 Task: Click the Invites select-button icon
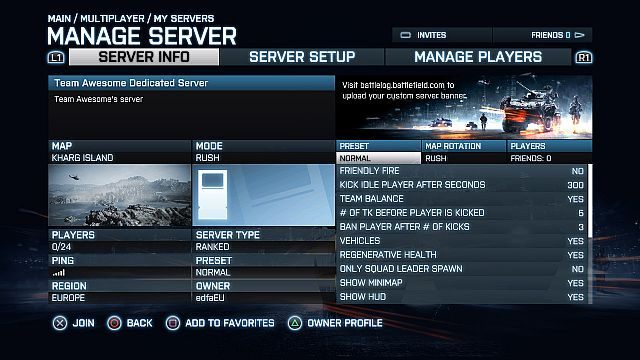(405, 35)
